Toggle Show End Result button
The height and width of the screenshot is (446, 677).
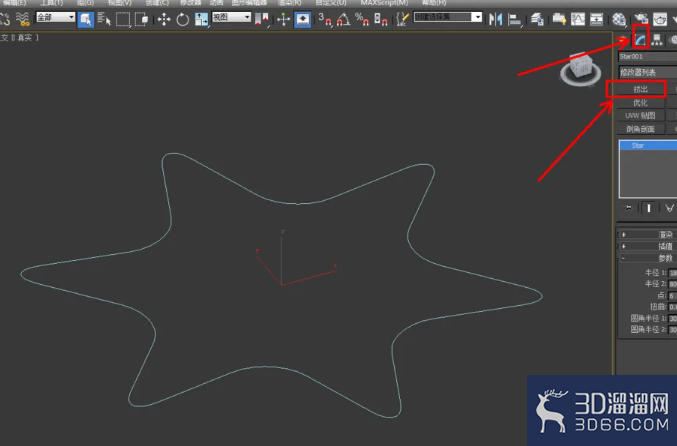[x=649, y=208]
